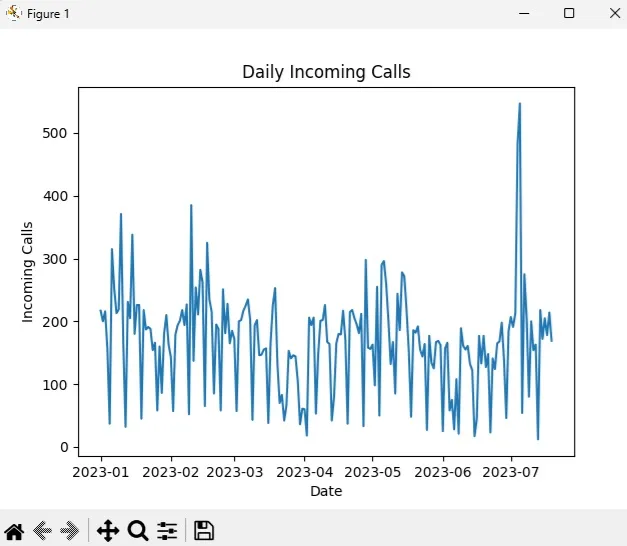Click the highest peak of the line in July

coord(519,103)
